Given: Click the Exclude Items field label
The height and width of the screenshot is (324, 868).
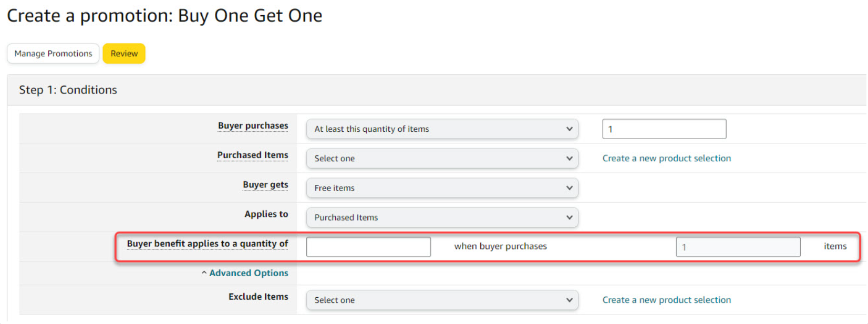Looking at the screenshot, I should [258, 297].
